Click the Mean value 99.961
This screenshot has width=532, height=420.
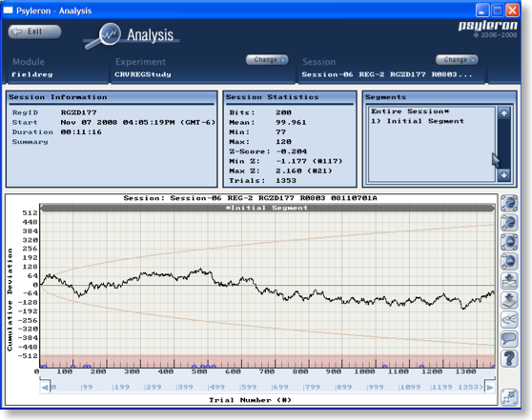(x=291, y=122)
